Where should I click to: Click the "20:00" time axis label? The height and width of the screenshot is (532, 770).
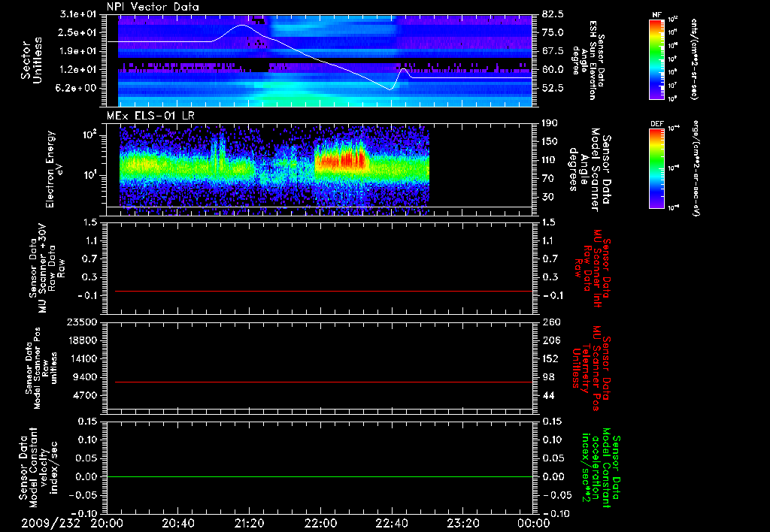107,523
